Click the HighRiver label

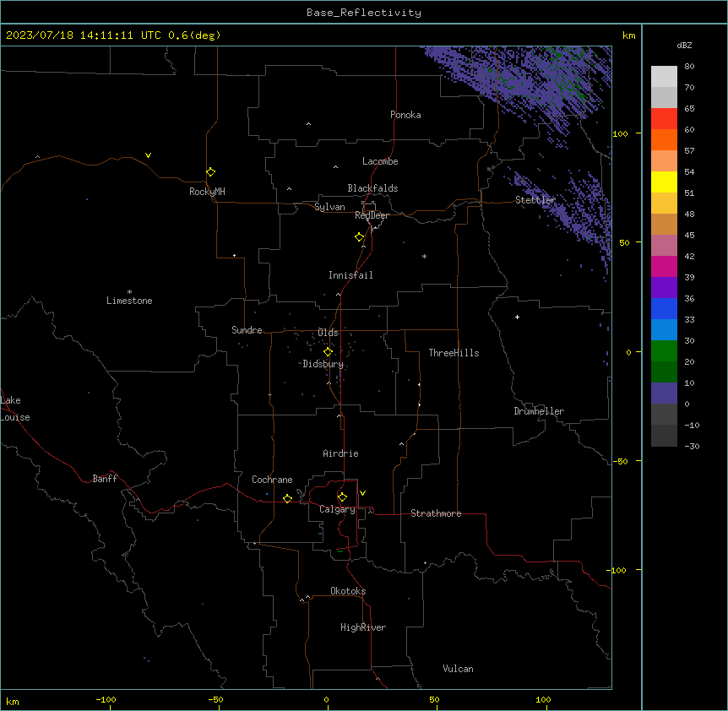pos(363,627)
